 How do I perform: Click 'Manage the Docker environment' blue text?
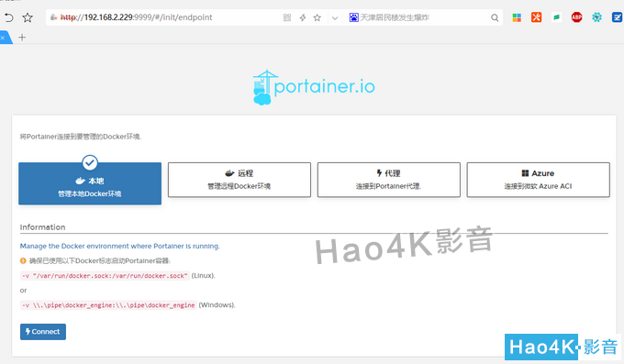120,247
